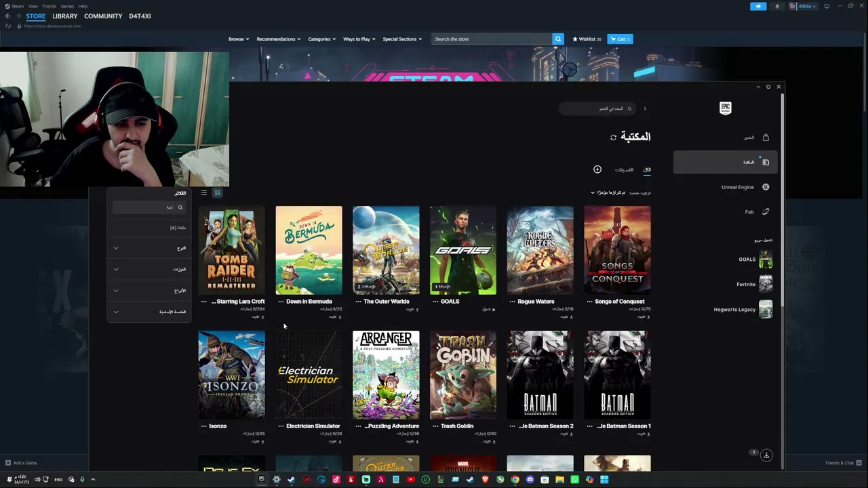Click the Windows Start button in taskbar
This screenshot has height=488, width=868.
(x=604, y=480)
